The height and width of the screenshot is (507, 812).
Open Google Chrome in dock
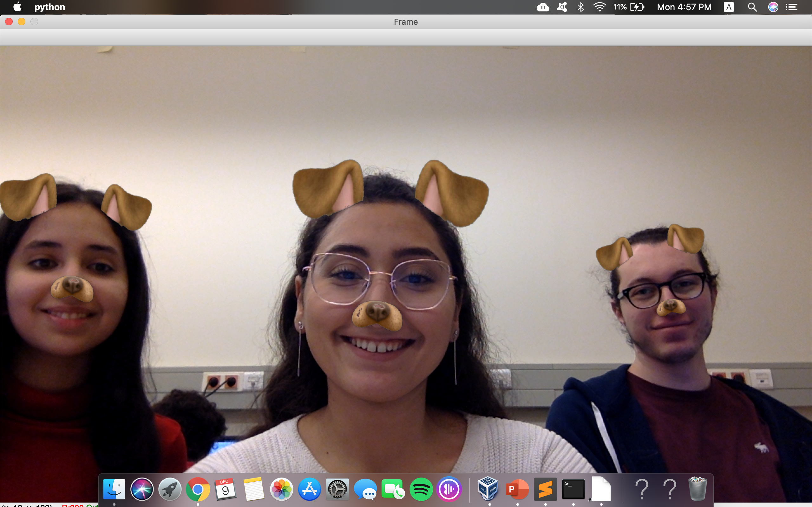pyautogui.click(x=198, y=489)
